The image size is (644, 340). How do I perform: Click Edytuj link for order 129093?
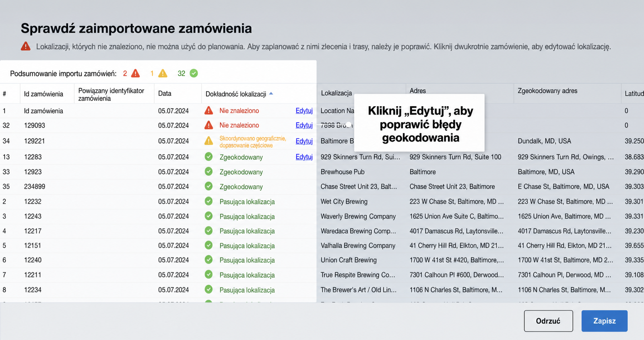304,125
